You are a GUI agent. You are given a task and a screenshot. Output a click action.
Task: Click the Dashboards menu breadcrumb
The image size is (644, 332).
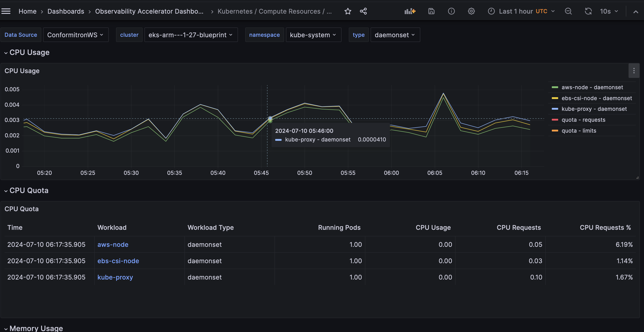pyautogui.click(x=66, y=11)
